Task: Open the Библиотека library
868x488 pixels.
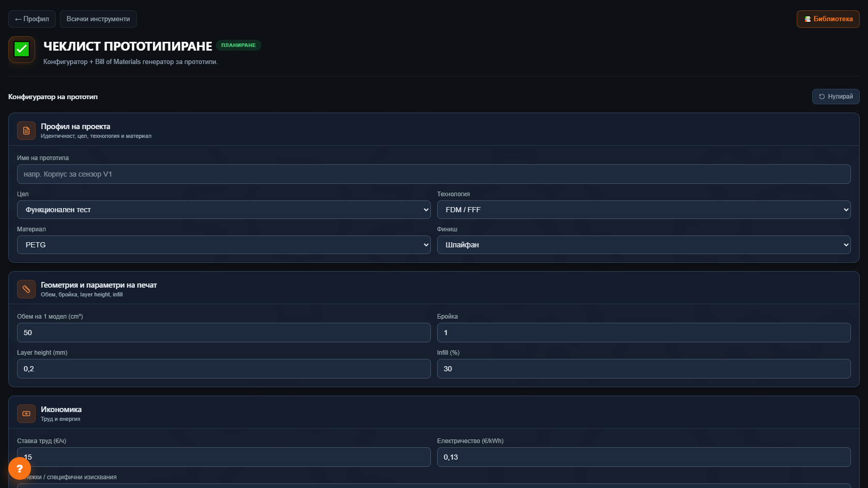Action: point(828,19)
